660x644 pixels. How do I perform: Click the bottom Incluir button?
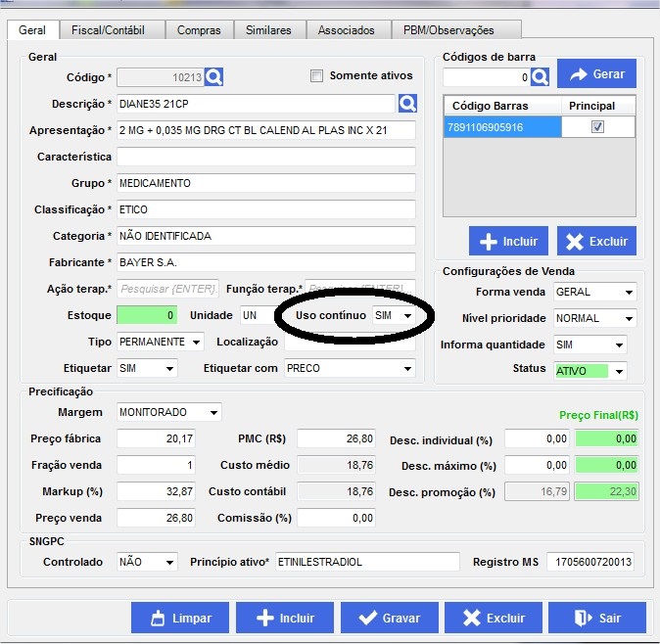click(285, 618)
